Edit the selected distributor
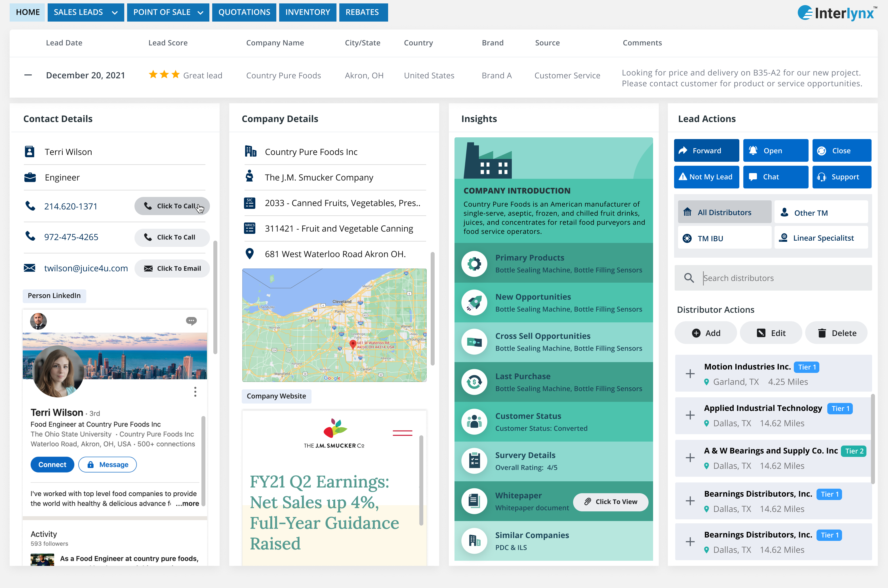Screen dimensions: 888x588 tap(771, 333)
